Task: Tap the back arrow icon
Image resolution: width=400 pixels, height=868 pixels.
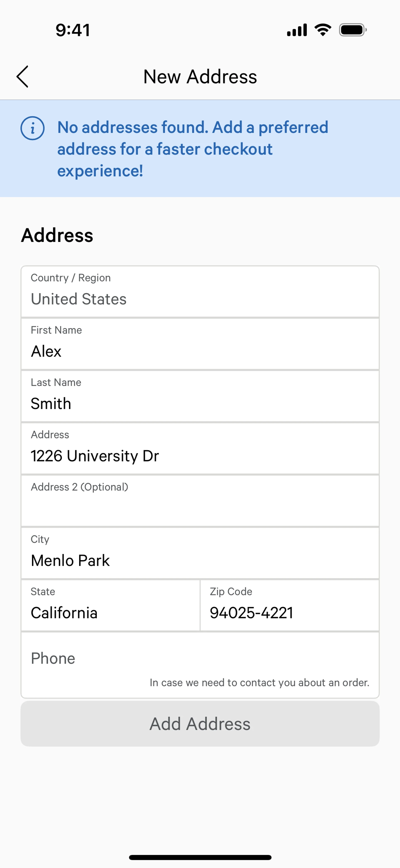Action: coord(22,77)
